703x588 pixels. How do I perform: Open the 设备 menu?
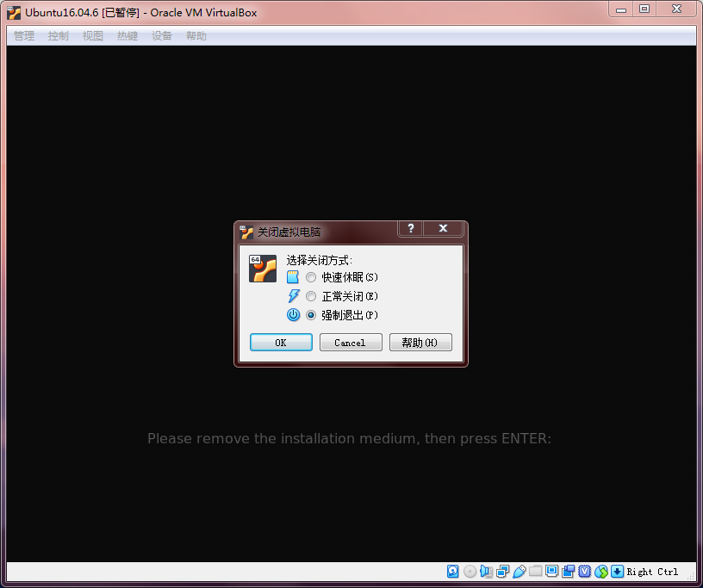coord(162,36)
